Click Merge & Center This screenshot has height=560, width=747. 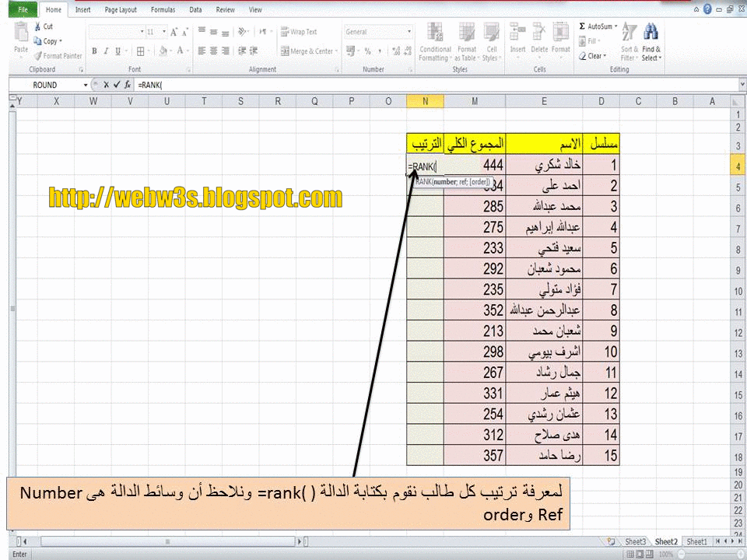click(x=307, y=51)
